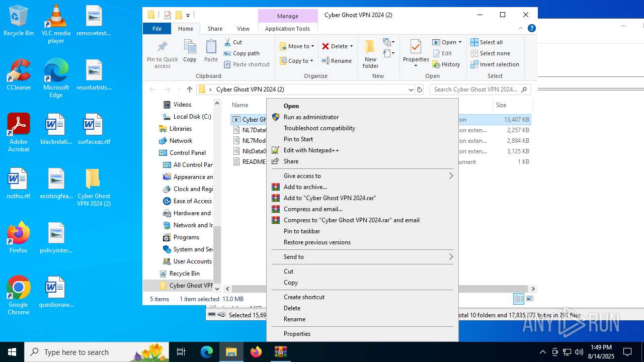
Task: Click the Search Cyber Ghost VPN field
Action: [x=480, y=89]
